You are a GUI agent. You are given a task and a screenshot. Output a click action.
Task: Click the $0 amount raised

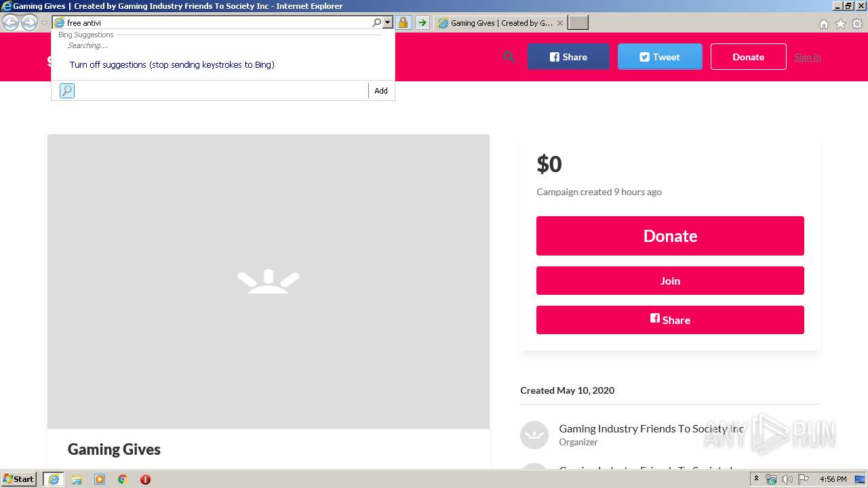tap(549, 164)
